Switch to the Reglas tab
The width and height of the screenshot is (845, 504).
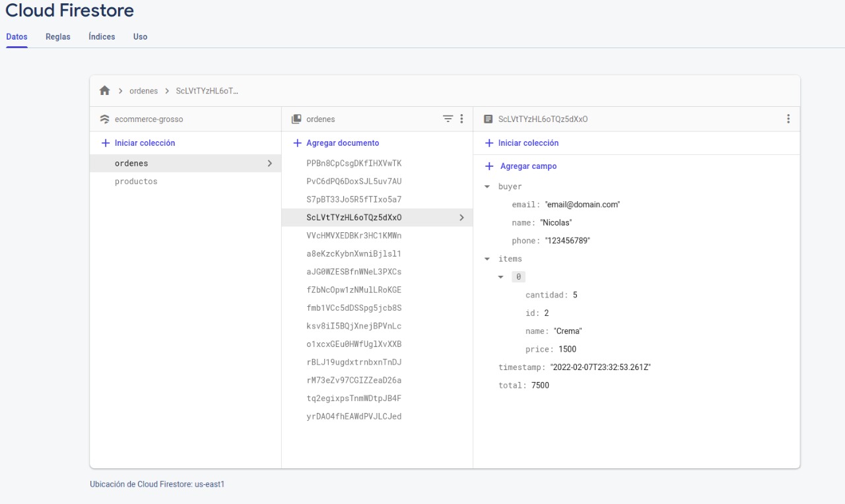[x=58, y=37]
